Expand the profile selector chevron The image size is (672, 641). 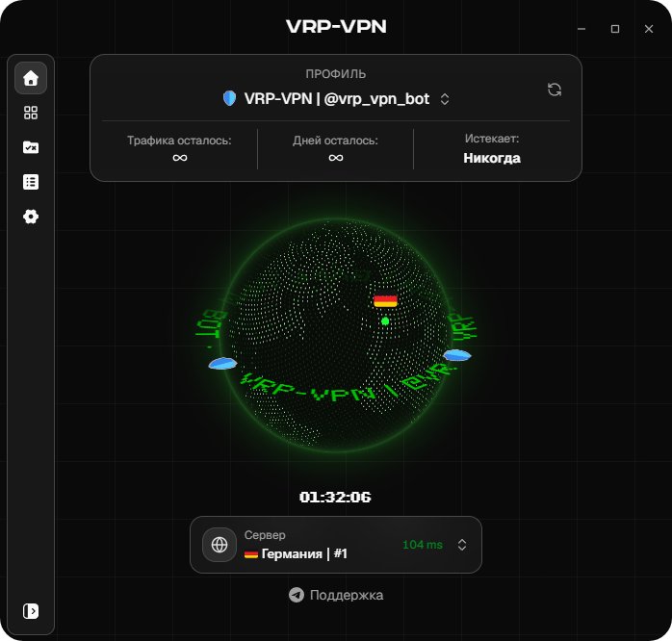[445, 99]
